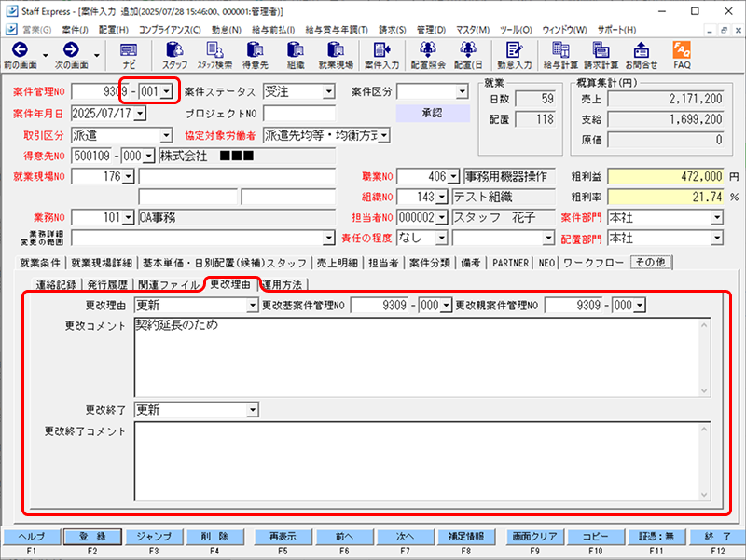Open the 案件(J) menu

[x=76, y=30]
